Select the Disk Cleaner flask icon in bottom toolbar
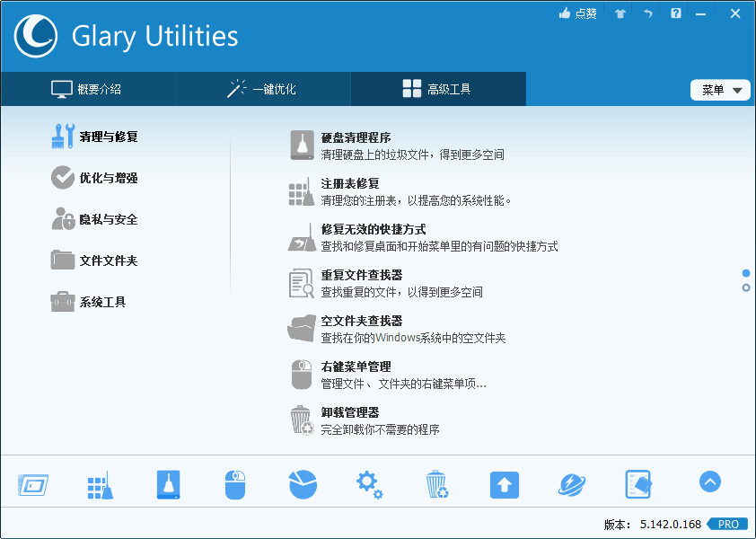The height and width of the screenshot is (539, 756). tap(167, 484)
